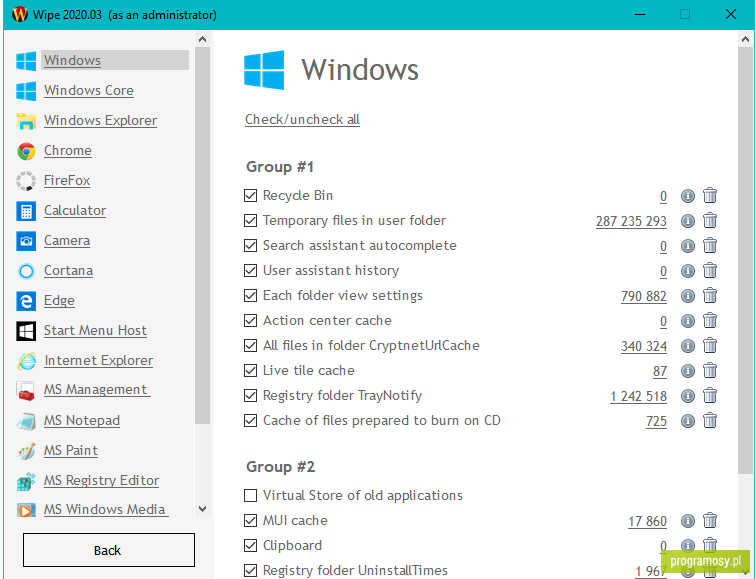Open Windows Explorer section
Screen dimensions: 756x579
tap(100, 121)
